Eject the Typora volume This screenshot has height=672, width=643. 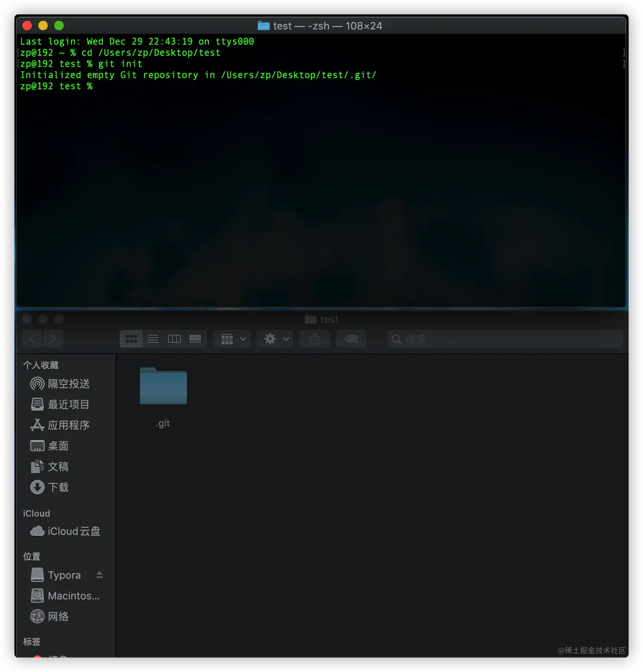(100, 575)
